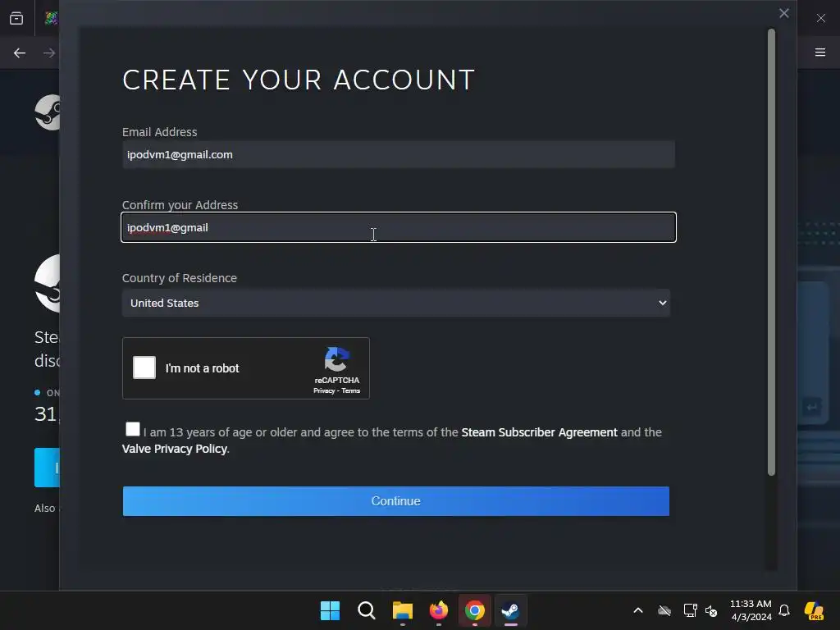Open the reCAPTCHA Privacy link
The image size is (840, 630).
tap(324, 391)
